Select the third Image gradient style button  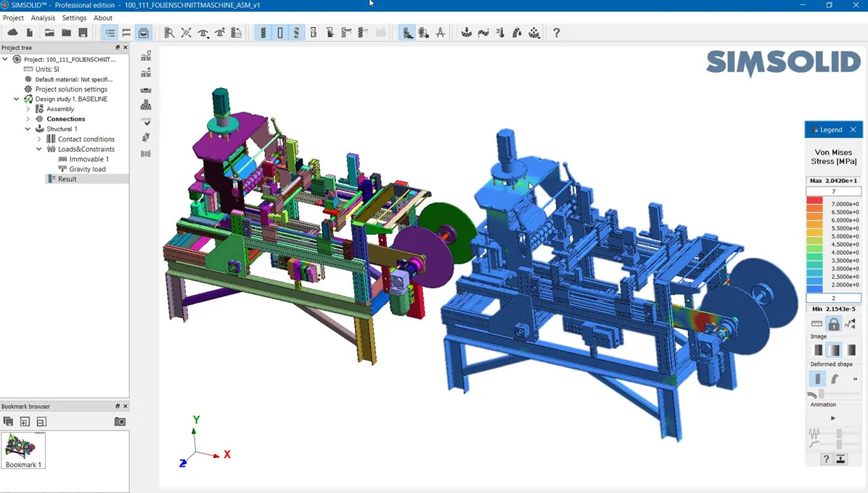click(x=851, y=349)
